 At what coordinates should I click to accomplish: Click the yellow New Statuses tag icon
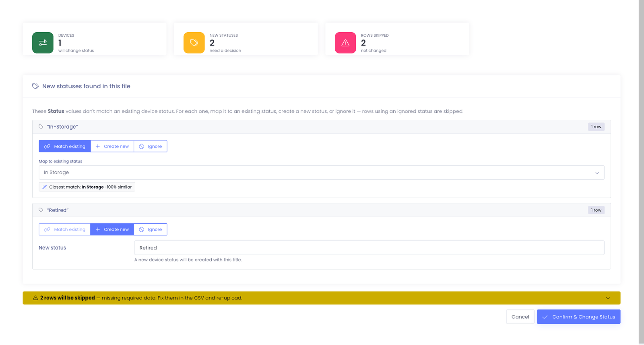194,43
